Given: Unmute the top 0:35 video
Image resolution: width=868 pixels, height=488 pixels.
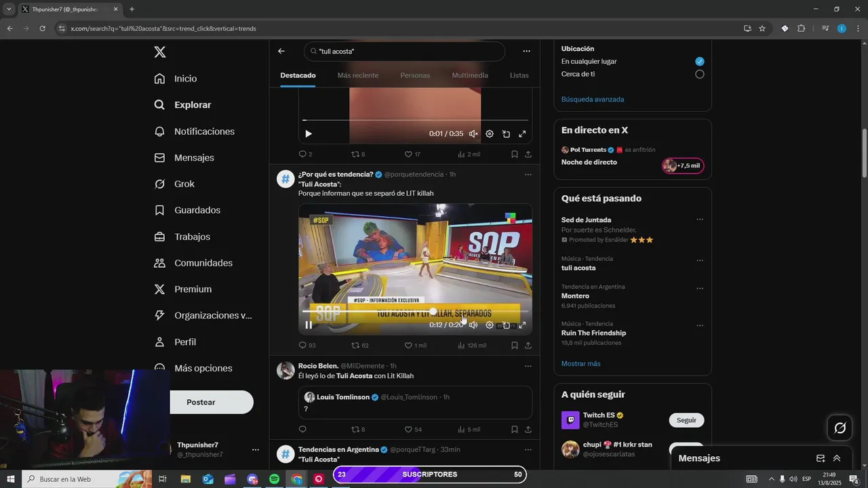Looking at the screenshot, I should pyautogui.click(x=473, y=134).
